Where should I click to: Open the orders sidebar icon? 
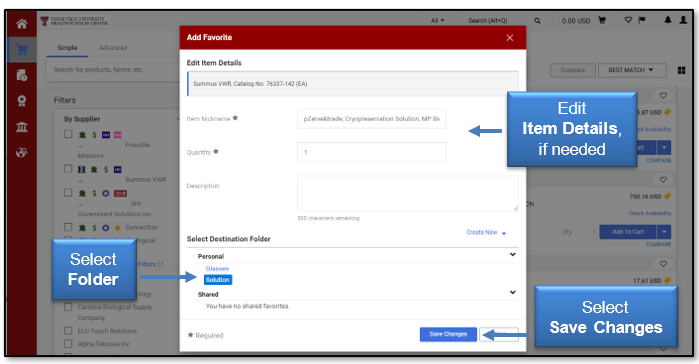click(x=21, y=75)
